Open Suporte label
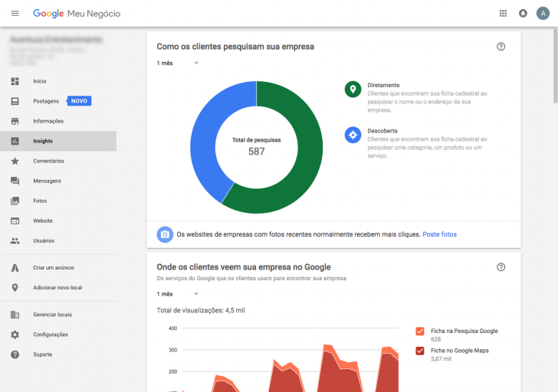 [x=43, y=354]
